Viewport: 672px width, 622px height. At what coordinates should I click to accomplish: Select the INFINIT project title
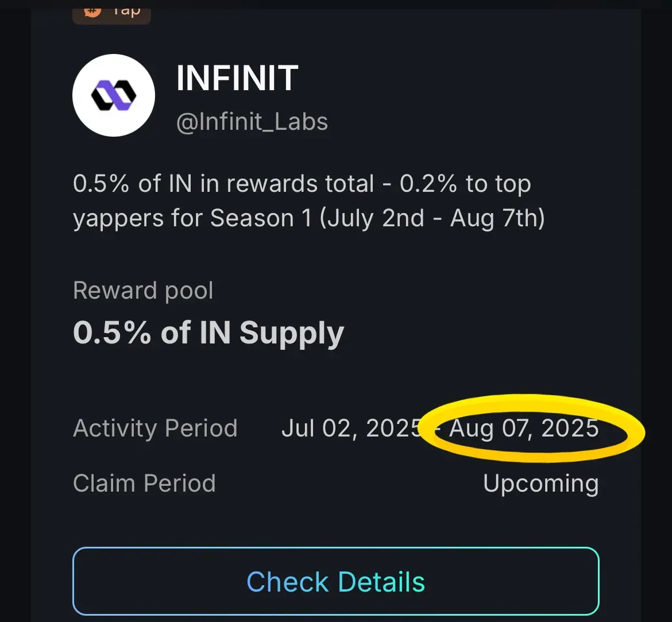coord(237,78)
